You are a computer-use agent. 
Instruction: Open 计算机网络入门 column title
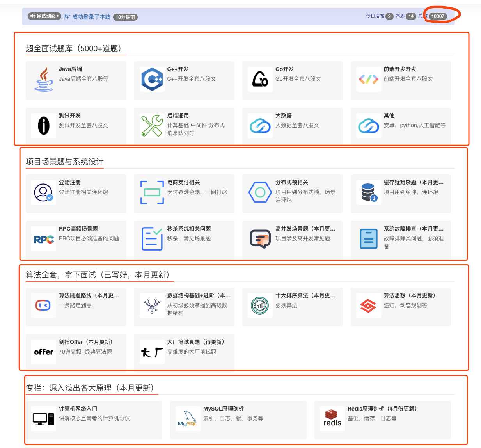click(x=78, y=409)
